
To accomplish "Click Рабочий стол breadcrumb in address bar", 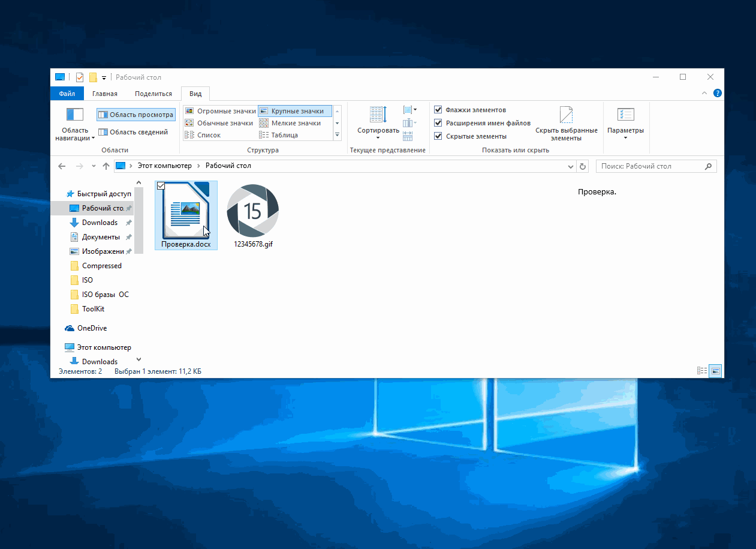I will [228, 166].
